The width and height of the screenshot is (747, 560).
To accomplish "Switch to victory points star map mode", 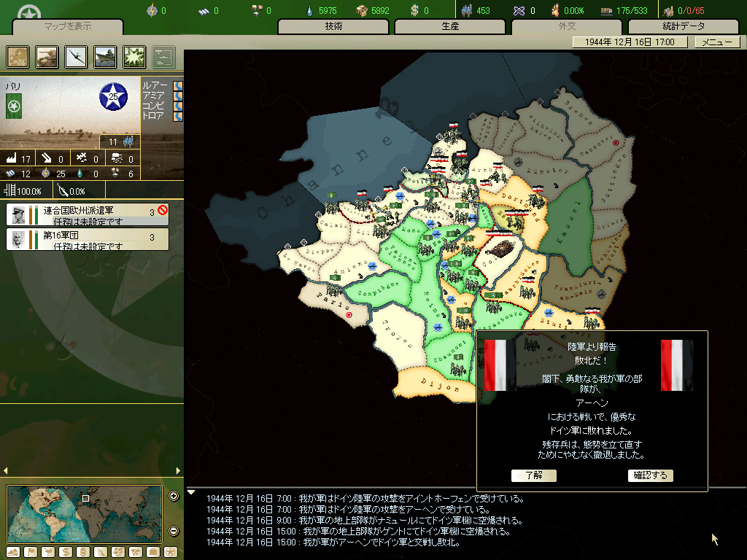I will click(171, 552).
